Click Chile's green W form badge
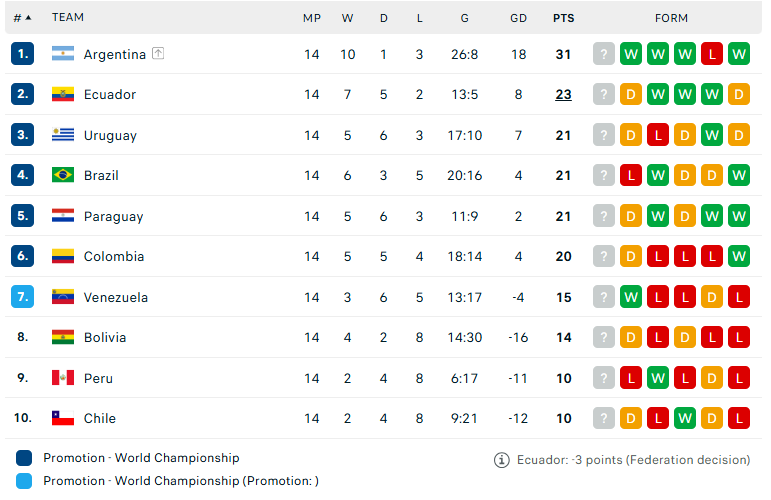 click(x=685, y=418)
